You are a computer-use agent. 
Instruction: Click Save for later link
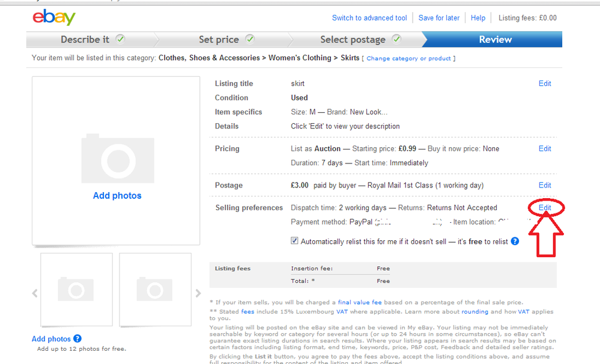coord(439,18)
